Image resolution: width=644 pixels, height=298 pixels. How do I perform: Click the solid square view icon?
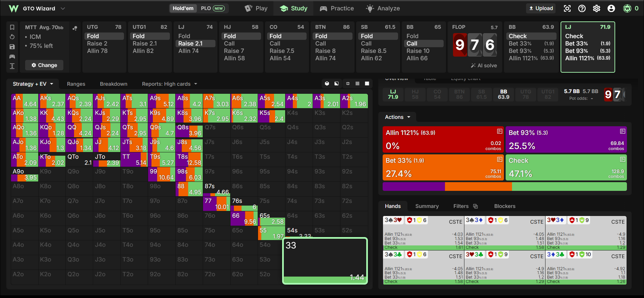coord(367,84)
